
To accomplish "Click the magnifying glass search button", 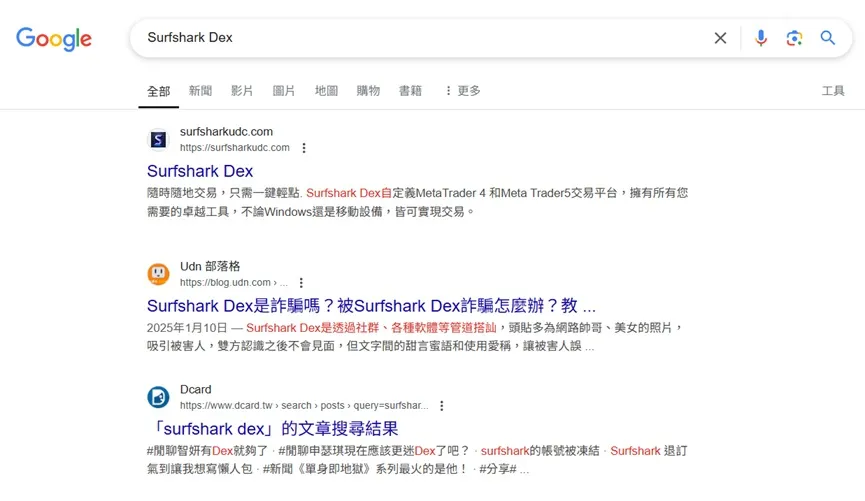I will coord(827,38).
